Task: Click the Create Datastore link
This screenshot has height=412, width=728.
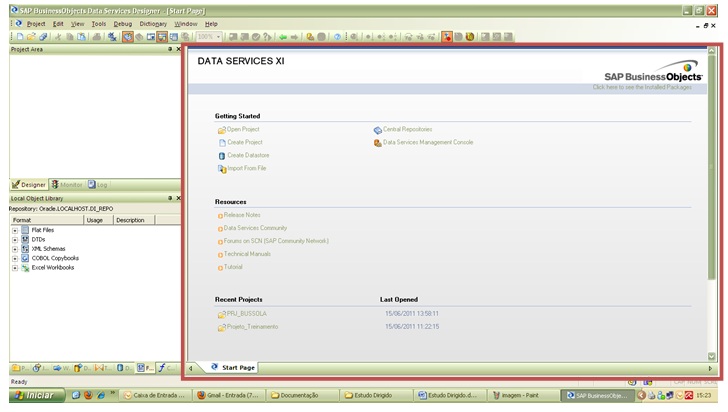Action: (248, 155)
